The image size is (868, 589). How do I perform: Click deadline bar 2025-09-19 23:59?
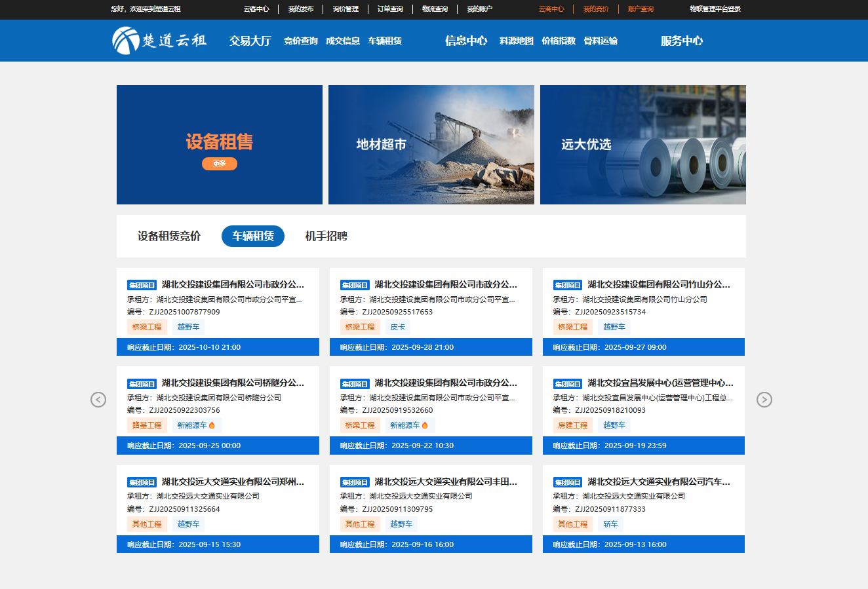tap(644, 446)
